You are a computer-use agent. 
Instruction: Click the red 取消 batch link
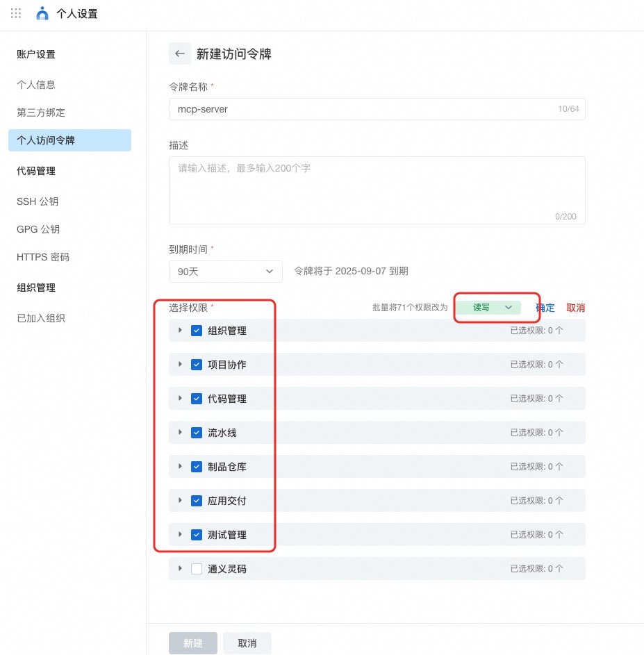pos(575,308)
